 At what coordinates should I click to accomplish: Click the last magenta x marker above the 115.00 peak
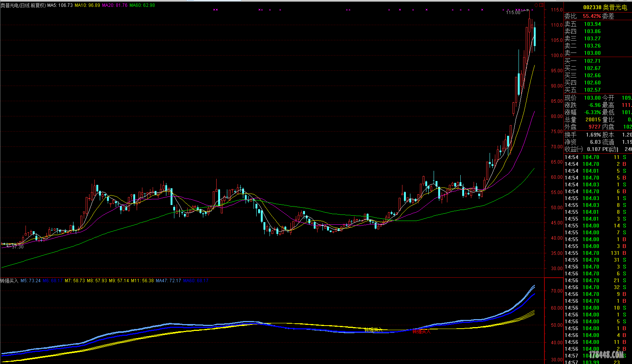tap(532, 10)
